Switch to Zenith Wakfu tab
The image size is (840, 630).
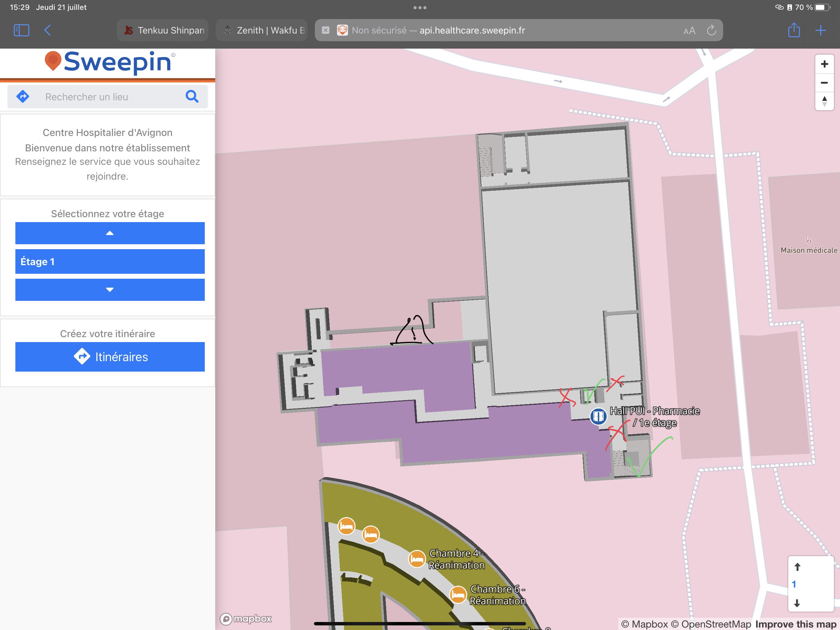point(262,30)
